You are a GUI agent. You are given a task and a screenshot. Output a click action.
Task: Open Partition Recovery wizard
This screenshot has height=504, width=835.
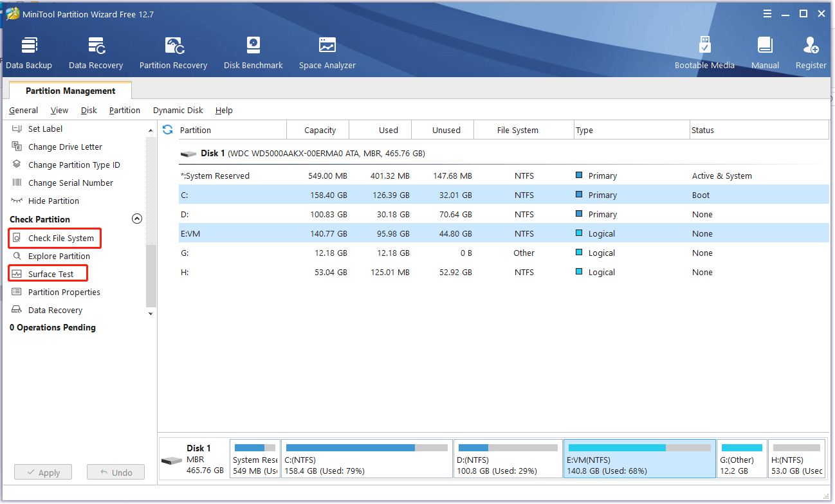[174, 54]
